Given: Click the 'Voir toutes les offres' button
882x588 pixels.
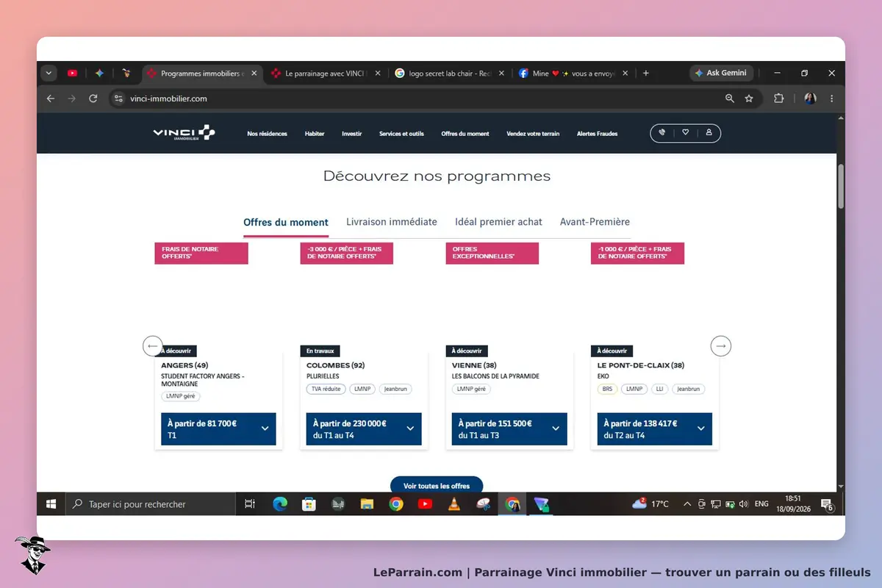Looking at the screenshot, I should click(437, 486).
